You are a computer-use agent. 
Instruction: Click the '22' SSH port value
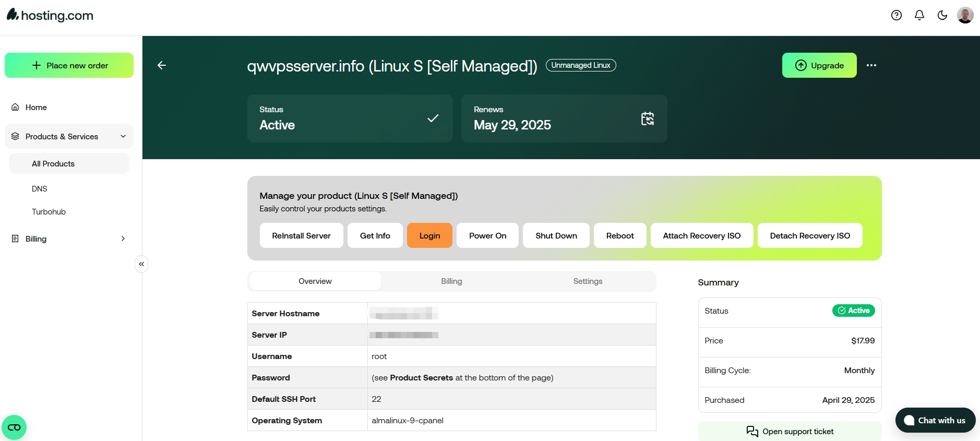(x=376, y=399)
